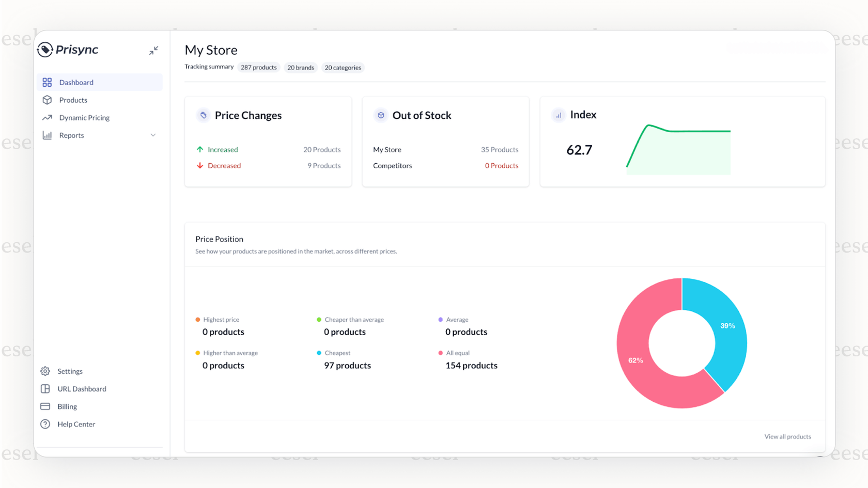Screen dimensions: 868x488
Task: Click the cyan Cheapest legend dot
Action: pos(318,353)
